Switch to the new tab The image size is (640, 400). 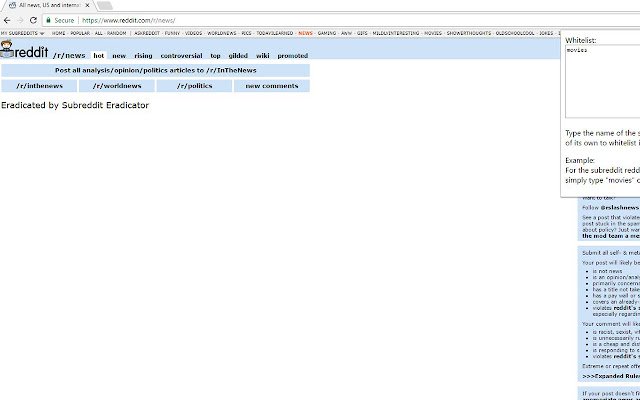coord(119,56)
